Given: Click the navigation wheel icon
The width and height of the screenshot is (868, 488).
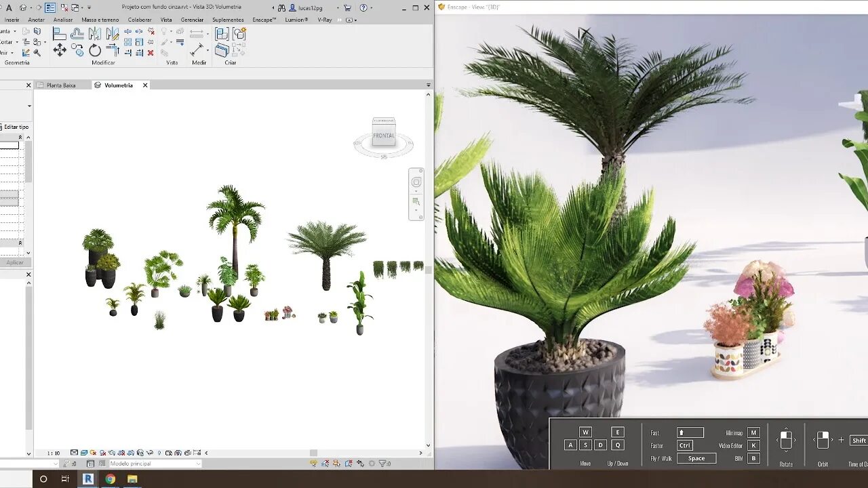Looking at the screenshot, I should coord(416,182).
